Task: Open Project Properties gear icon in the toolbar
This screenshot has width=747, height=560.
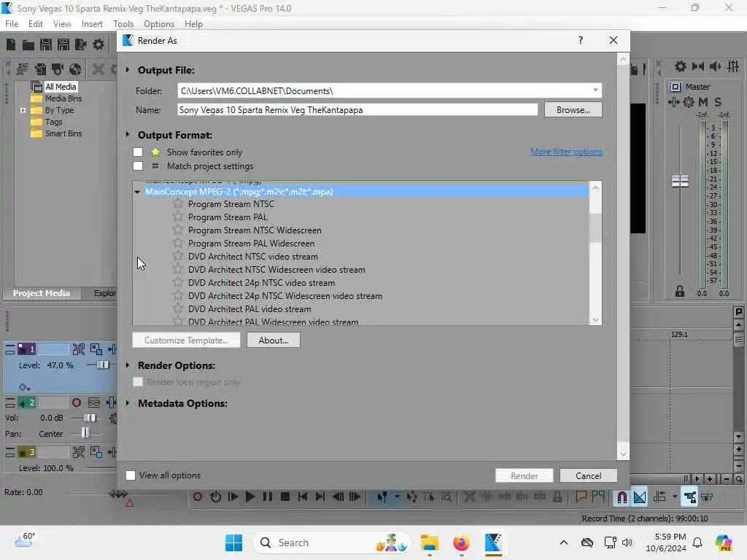Action: click(x=98, y=44)
